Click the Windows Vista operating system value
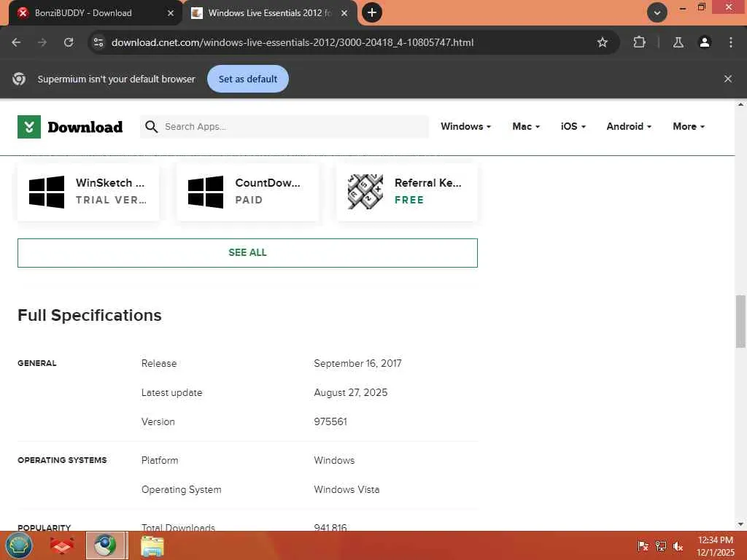This screenshot has width=747, height=560. (347, 489)
